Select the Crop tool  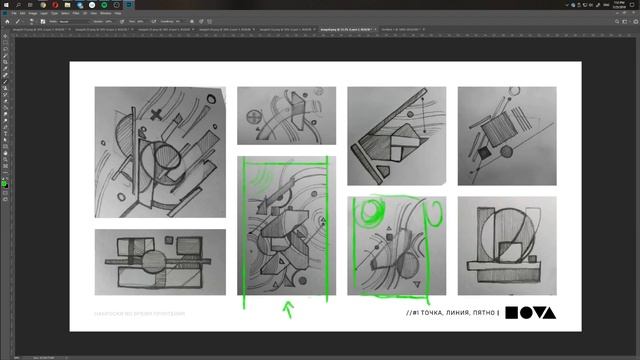(5, 62)
